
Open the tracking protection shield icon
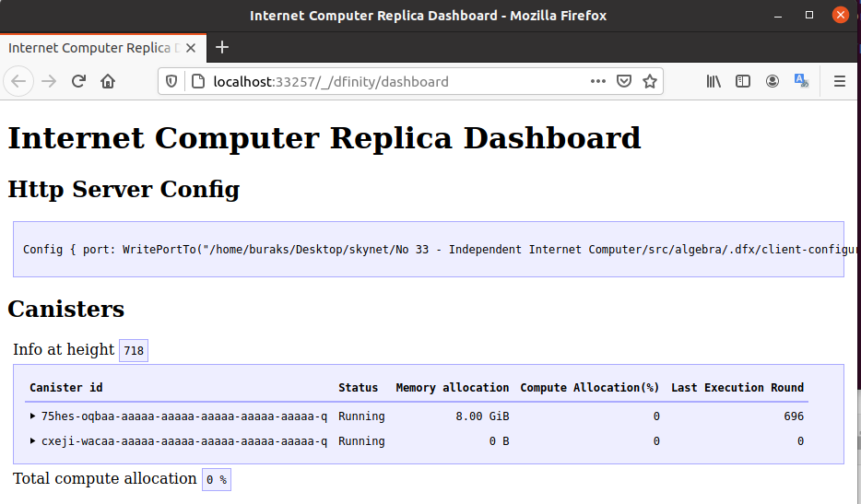tap(171, 81)
